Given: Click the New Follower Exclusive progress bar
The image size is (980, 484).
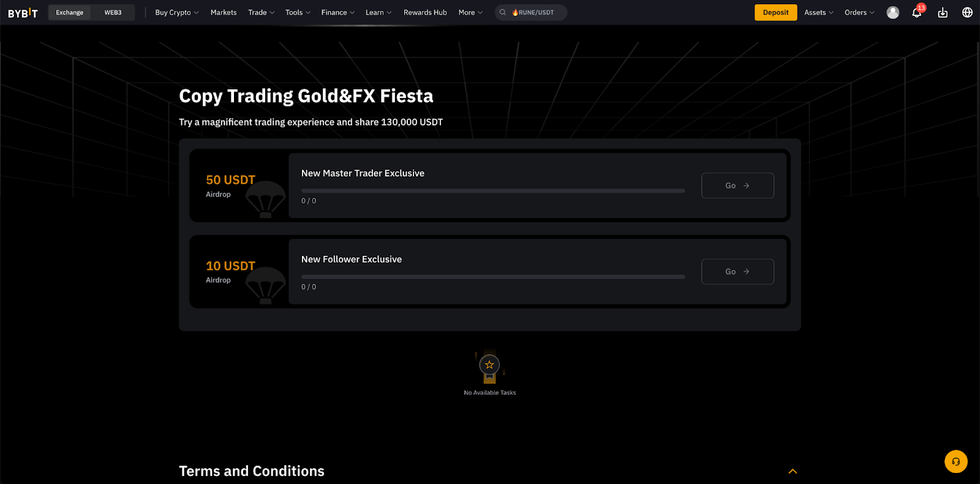Looking at the screenshot, I should pyautogui.click(x=493, y=277).
